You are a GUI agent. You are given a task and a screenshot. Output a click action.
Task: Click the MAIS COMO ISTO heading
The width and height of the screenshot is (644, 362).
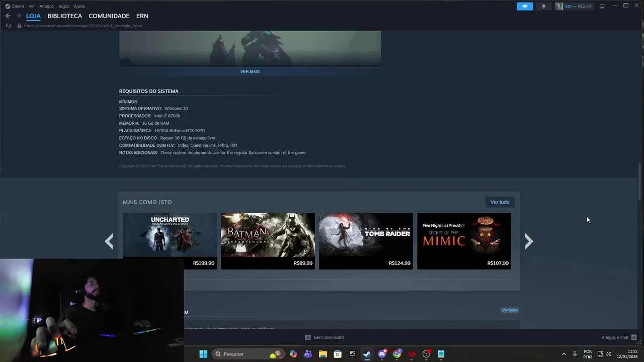pos(147,202)
